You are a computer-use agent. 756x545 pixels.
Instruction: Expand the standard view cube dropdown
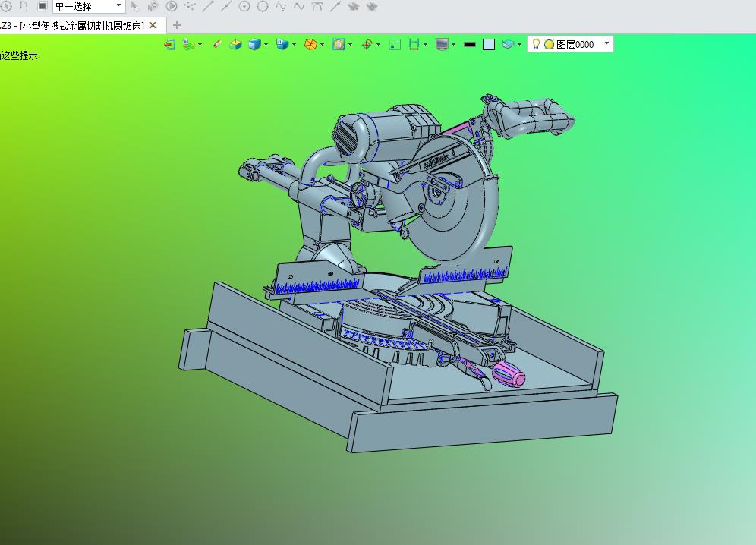click(294, 44)
